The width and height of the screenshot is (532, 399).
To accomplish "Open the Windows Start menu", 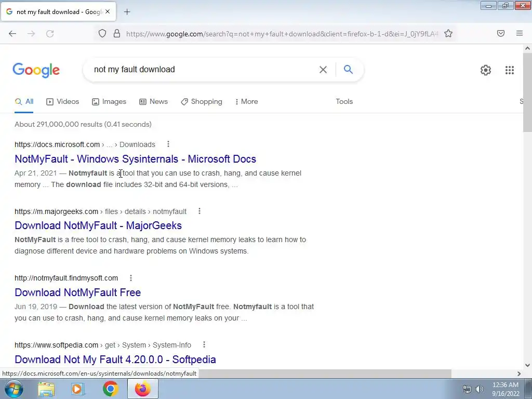I will 14,389.
